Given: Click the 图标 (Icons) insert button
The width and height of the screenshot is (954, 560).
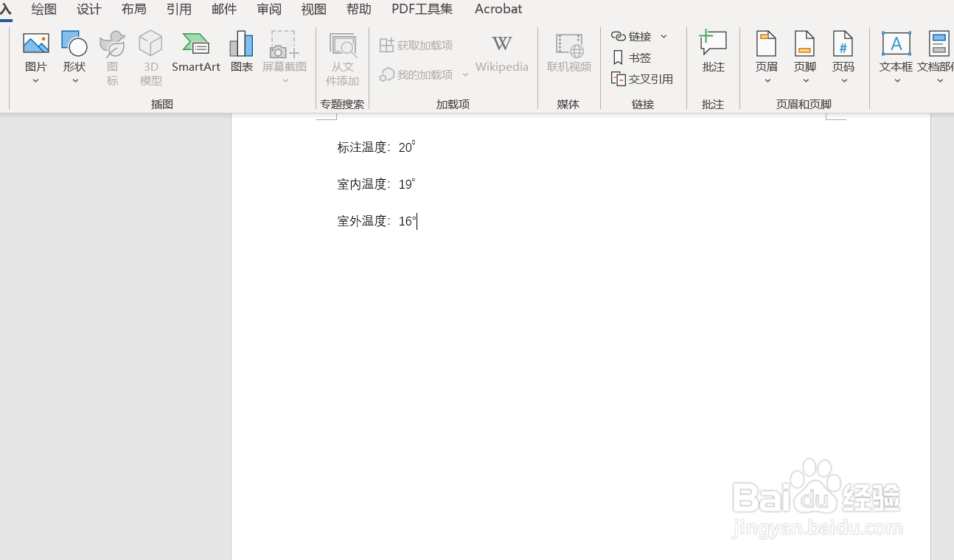Looking at the screenshot, I should (x=113, y=58).
